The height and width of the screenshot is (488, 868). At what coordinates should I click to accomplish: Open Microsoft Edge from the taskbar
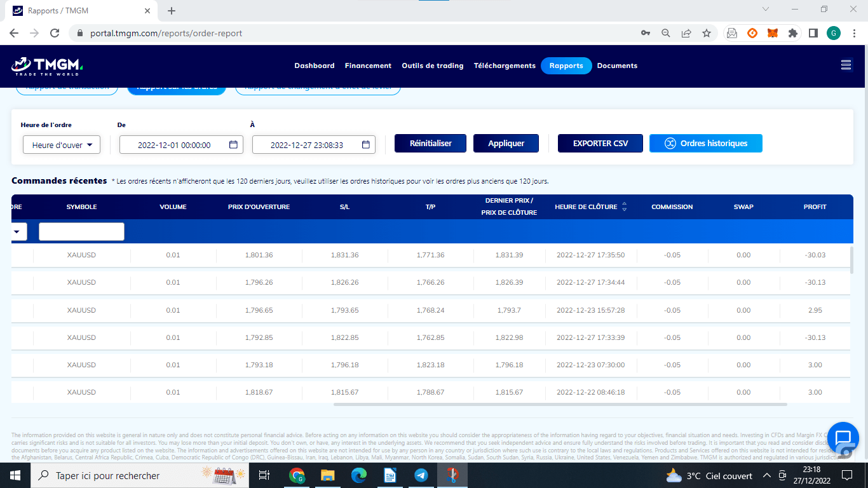pos(359,475)
